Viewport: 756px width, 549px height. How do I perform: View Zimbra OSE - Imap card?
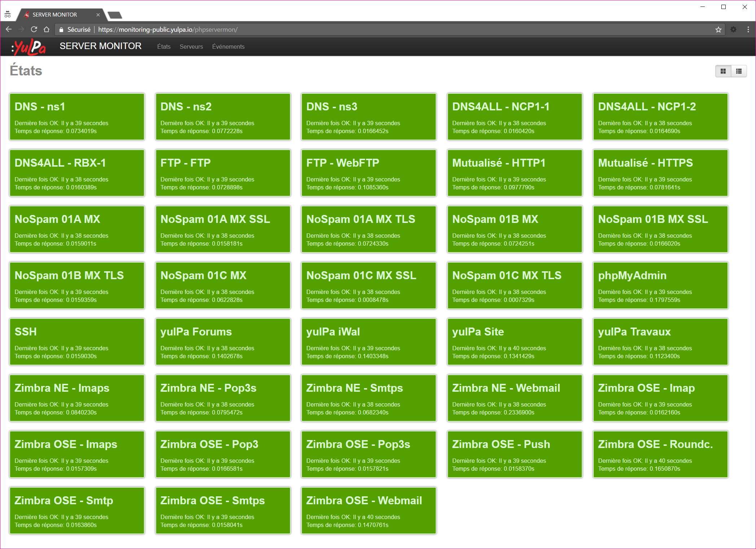(x=660, y=398)
